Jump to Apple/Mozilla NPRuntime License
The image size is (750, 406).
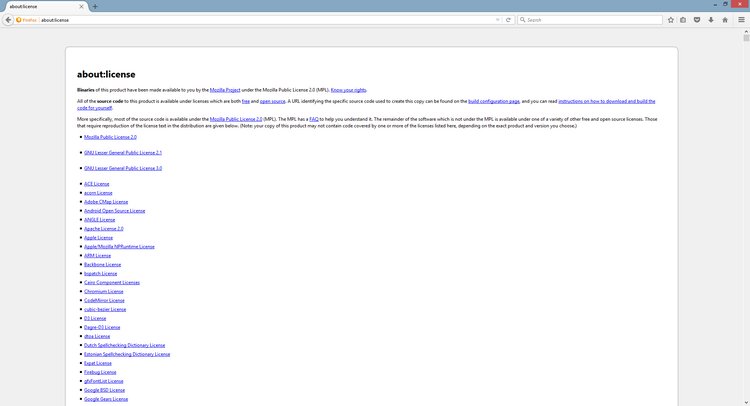(x=119, y=247)
